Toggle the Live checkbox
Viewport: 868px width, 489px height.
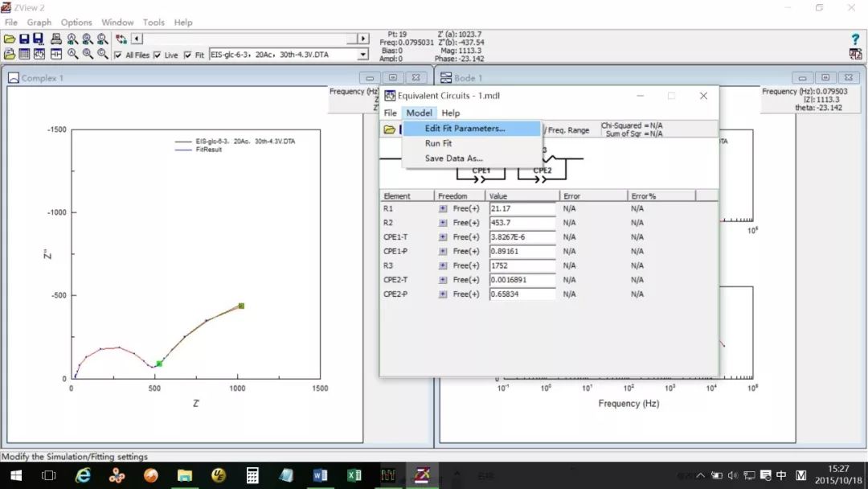click(158, 55)
